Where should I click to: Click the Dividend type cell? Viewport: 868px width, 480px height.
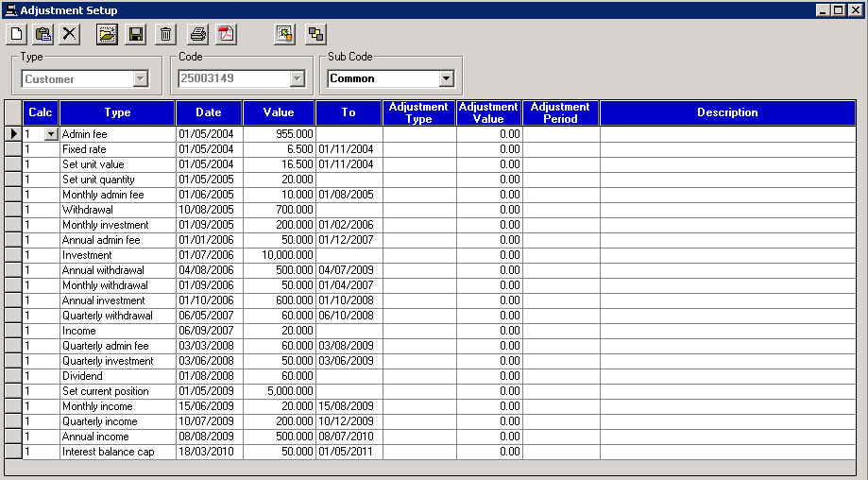pyautogui.click(x=117, y=376)
